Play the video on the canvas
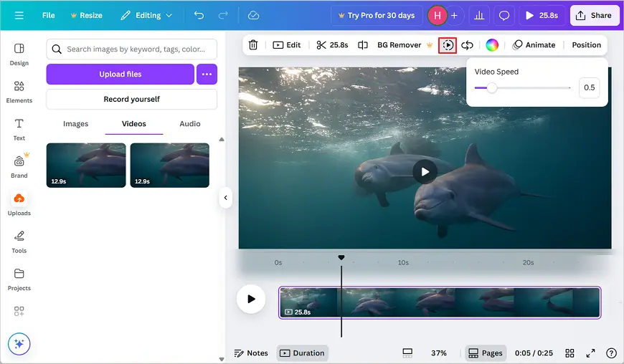Image resolution: width=624 pixels, height=364 pixels. pos(425,172)
